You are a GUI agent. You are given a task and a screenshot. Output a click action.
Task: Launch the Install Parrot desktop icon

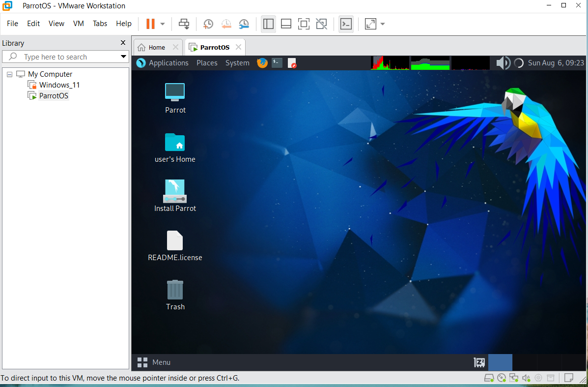pyautogui.click(x=175, y=196)
